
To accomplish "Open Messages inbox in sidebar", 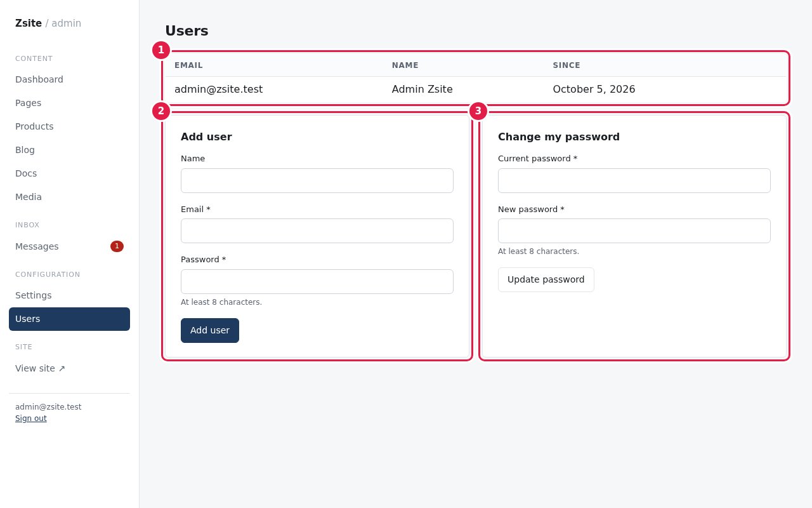I will [69, 246].
